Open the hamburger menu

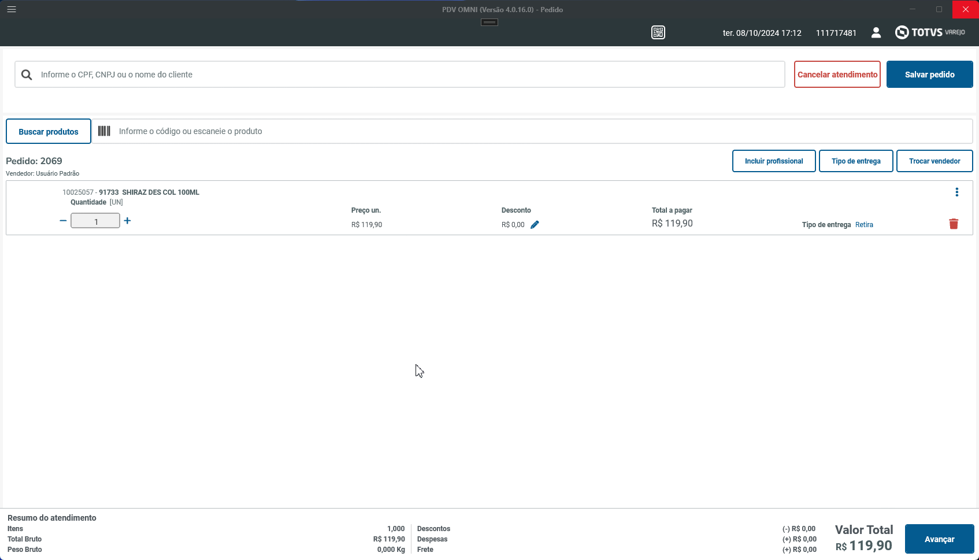[x=12, y=9]
